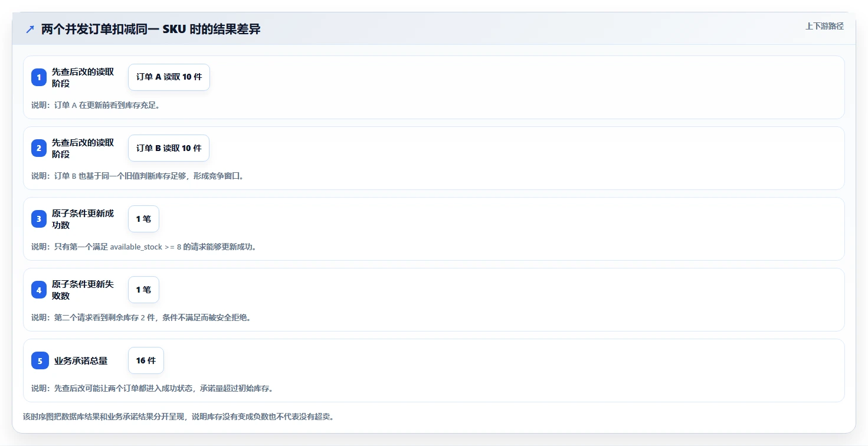Click note 承诺量超过初始库存
The width and height of the screenshot is (868, 446).
(x=152, y=388)
